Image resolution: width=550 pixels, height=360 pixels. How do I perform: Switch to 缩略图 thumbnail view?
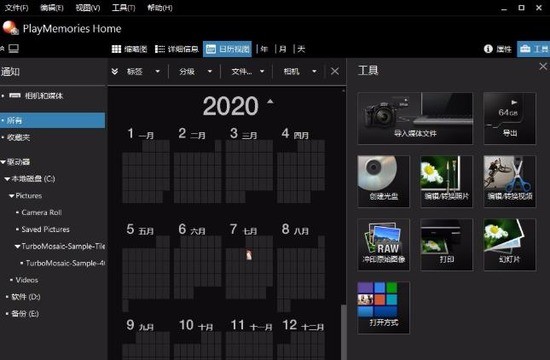[x=129, y=49]
